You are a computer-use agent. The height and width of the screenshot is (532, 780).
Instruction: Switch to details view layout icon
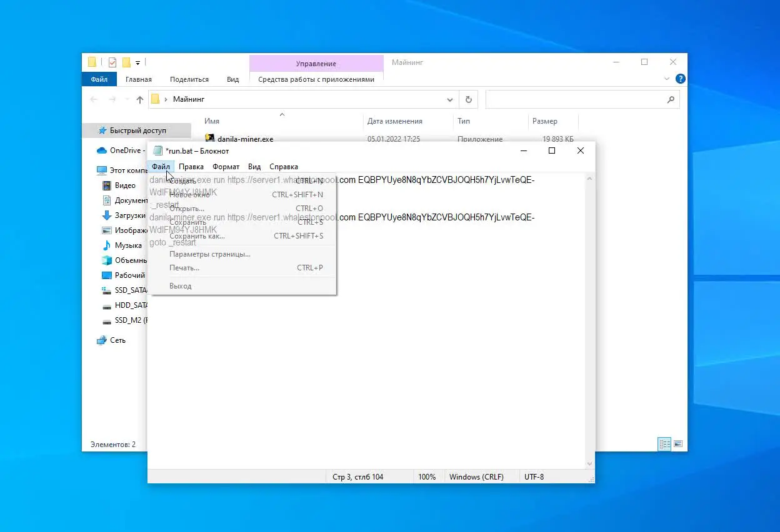pos(664,444)
